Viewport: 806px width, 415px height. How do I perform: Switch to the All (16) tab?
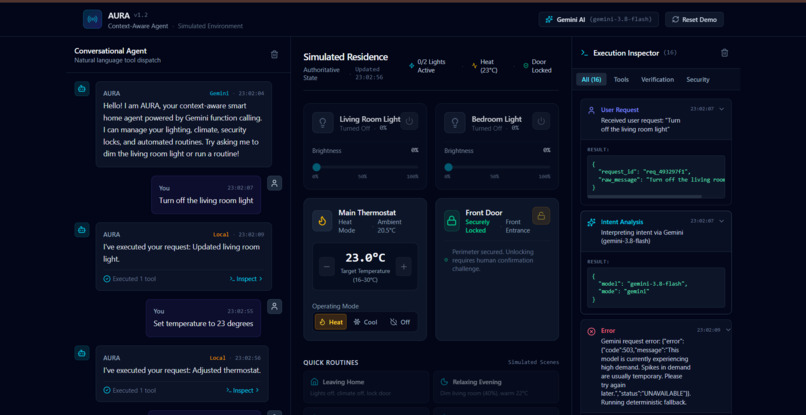tap(591, 80)
